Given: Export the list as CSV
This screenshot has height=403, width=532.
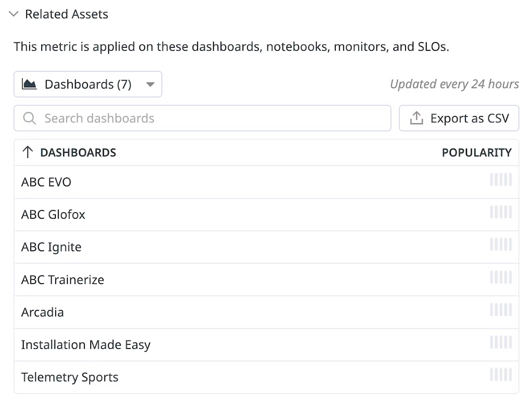Looking at the screenshot, I should tap(459, 119).
